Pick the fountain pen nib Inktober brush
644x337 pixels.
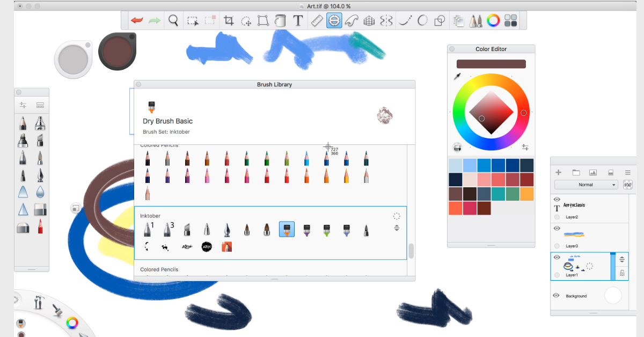(226, 230)
